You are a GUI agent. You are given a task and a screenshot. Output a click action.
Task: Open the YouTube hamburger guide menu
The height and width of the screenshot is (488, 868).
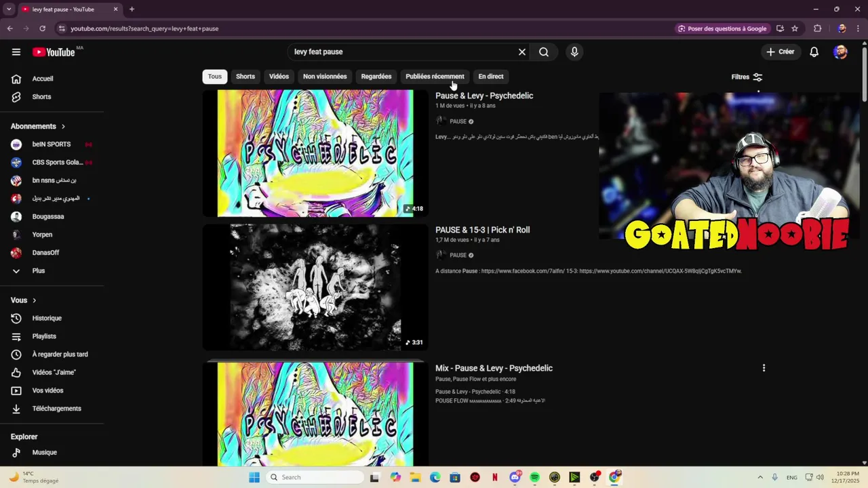point(16,52)
